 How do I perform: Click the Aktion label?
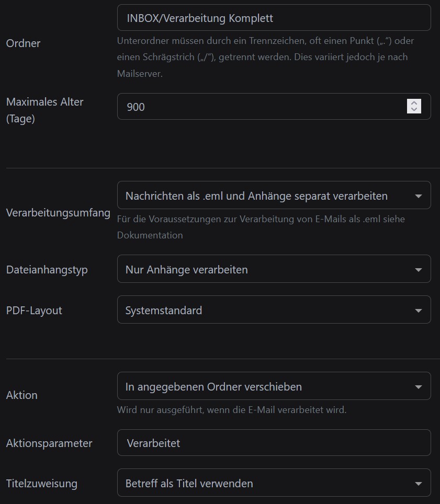[21, 395]
